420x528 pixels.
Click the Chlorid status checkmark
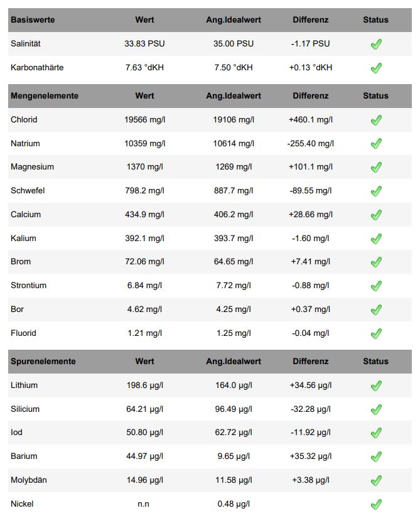point(376,120)
